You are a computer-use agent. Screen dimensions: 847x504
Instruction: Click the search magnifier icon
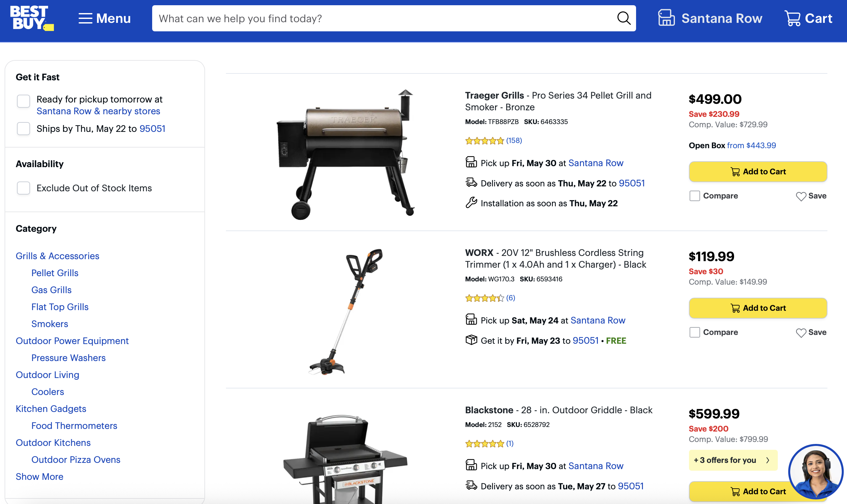(624, 18)
